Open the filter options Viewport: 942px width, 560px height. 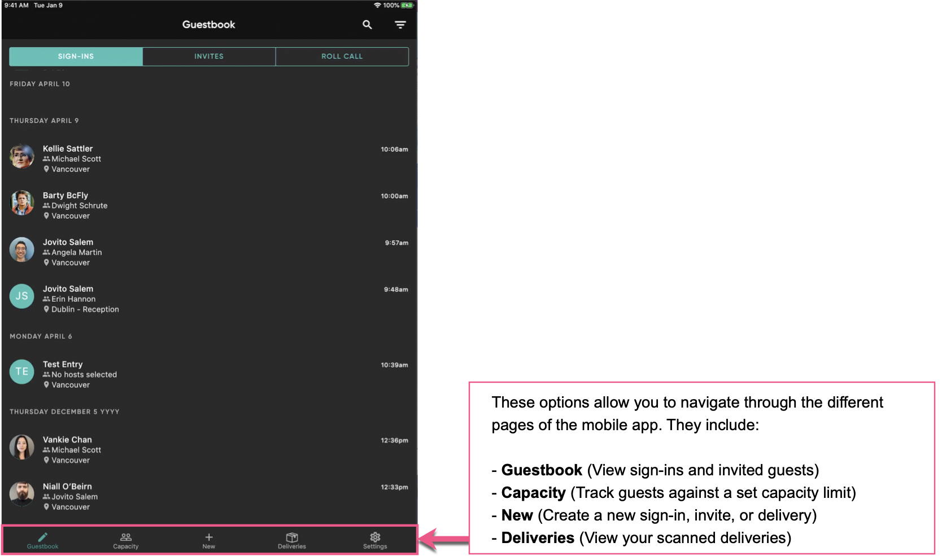pyautogui.click(x=400, y=25)
